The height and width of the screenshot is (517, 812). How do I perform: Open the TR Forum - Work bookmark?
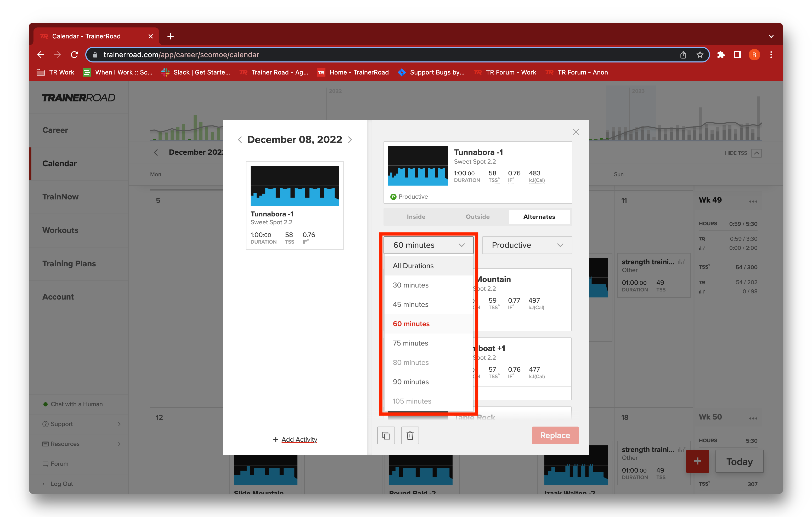click(x=505, y=72)
